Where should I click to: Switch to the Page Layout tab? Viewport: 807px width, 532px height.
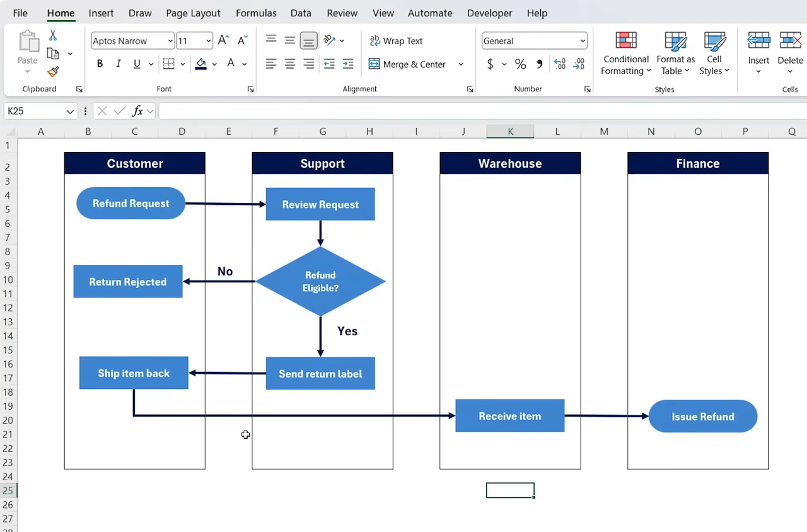(194, 13)
